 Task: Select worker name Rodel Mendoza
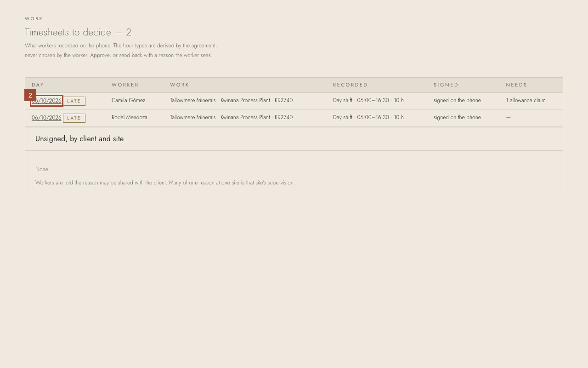pyautogui.click(x=130, y=117)
